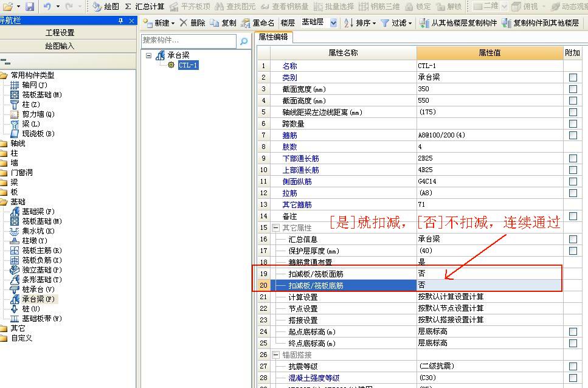Image resolution: width=588 pixels, height=388 pixels.
Task: Collapse the 其它属性 group
Action: tap(275, 228)
